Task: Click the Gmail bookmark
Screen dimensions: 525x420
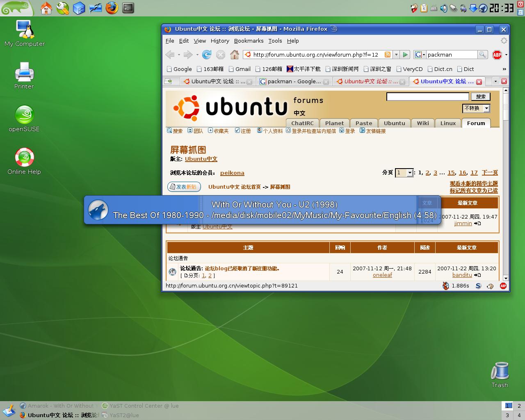Action: (x=240, y=69)
